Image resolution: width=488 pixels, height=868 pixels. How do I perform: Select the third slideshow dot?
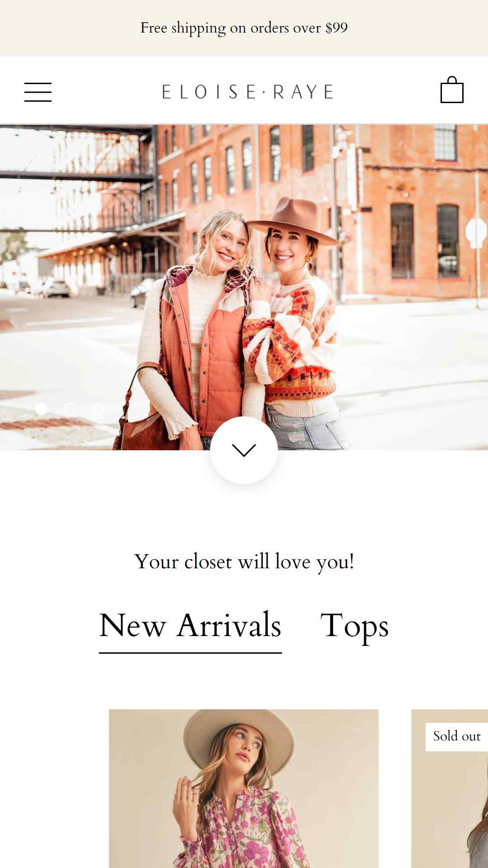pos(98,409)
